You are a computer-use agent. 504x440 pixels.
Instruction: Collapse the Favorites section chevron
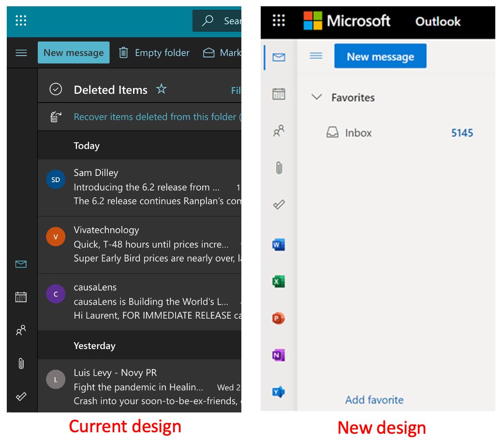point(317,97)
